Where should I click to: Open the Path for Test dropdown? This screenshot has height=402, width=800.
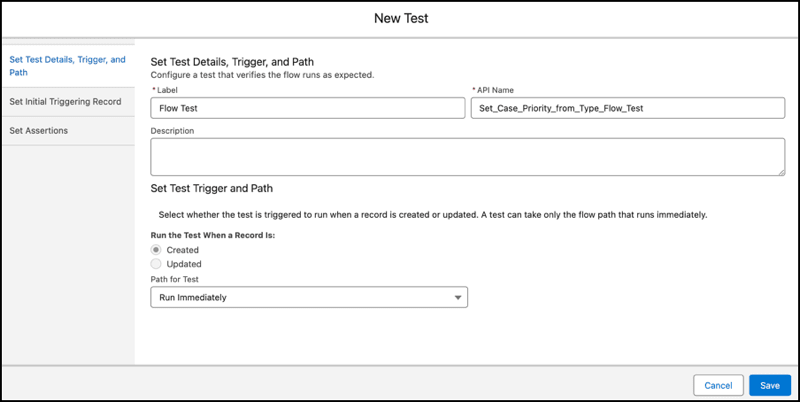click(x=309, y=297)
